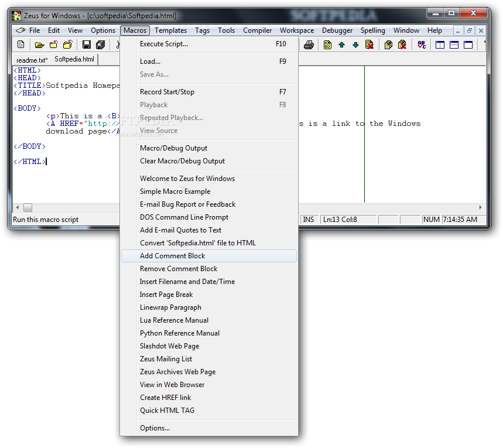Click the New document toolbar icon
The height and width of the screenshot is (448, 503).
pos(21,45)
